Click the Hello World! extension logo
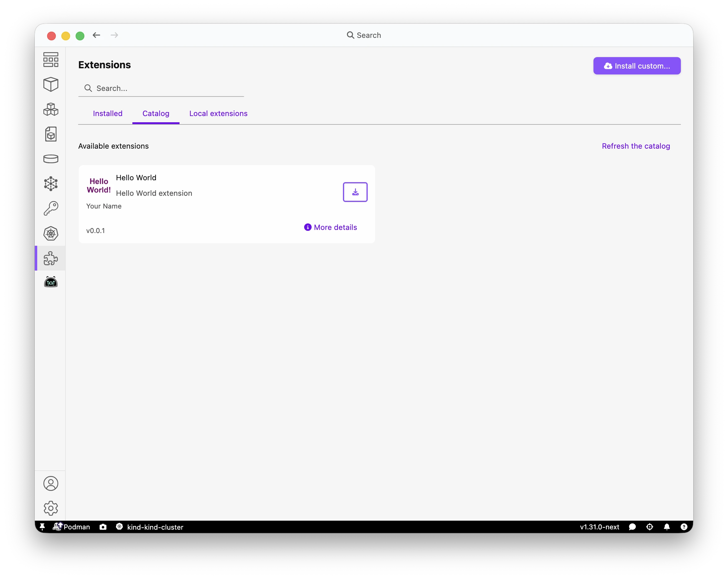This screenshot has height=579, width=728. click(99, 186)
